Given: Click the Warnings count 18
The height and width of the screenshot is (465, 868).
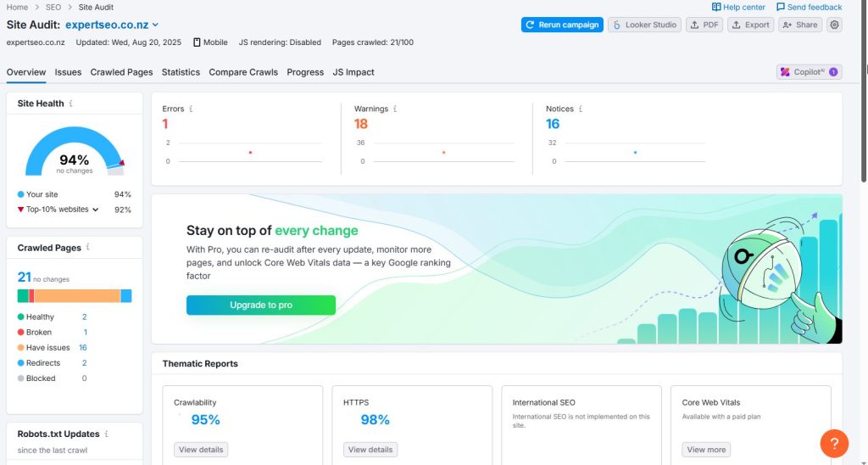Looking at the screenshot, I should click(x=361, y=124).
